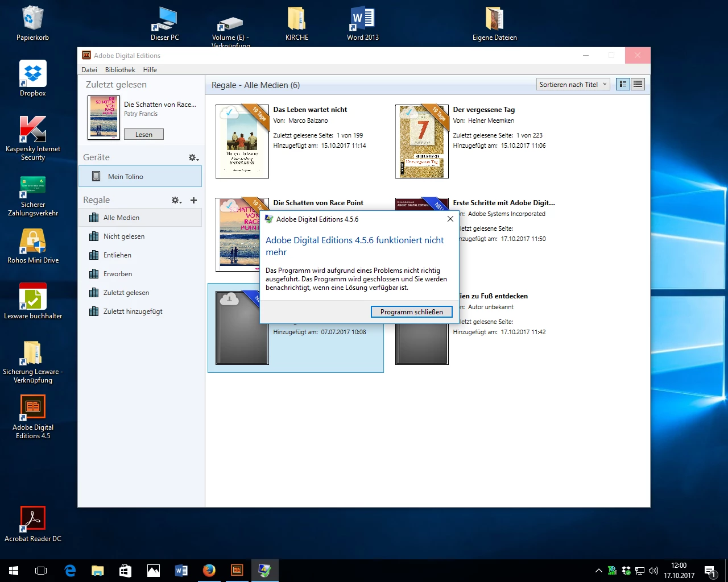Open the Regale gear options
This screenshot has height=582, width=728.
(177, 200)
